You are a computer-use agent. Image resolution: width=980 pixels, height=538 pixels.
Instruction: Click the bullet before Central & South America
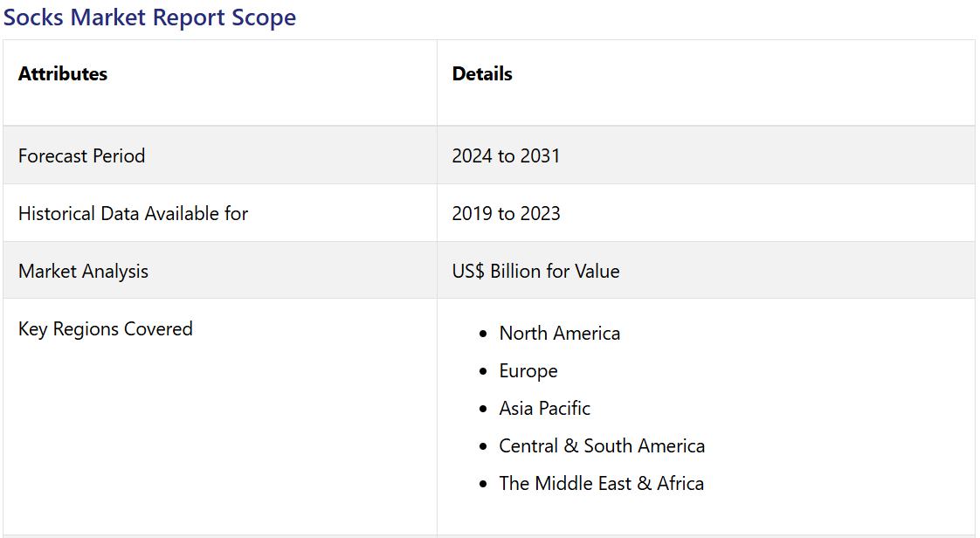pos(483,447)
